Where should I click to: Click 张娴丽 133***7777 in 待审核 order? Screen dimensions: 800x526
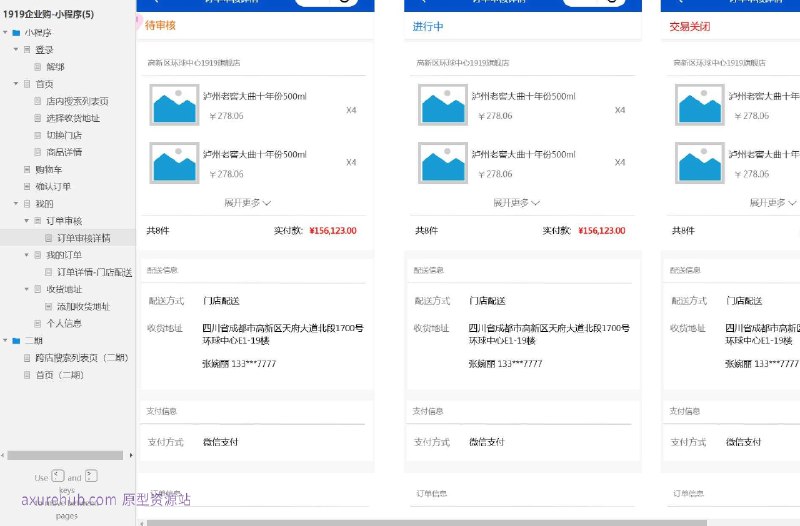(x=239, y=364)
